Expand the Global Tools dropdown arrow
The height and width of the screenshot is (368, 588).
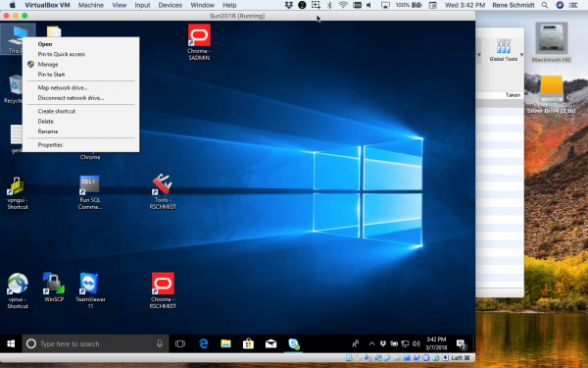[521, 55]
